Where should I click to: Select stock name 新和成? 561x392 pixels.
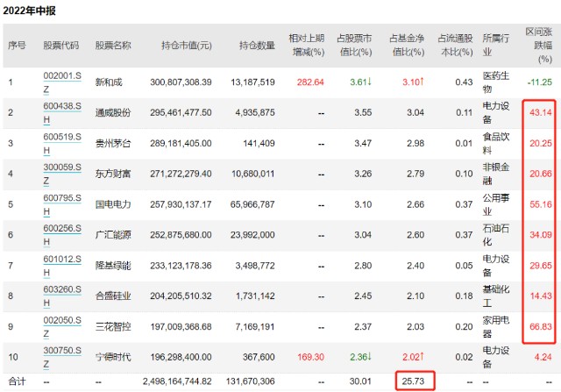pos(109,82)
